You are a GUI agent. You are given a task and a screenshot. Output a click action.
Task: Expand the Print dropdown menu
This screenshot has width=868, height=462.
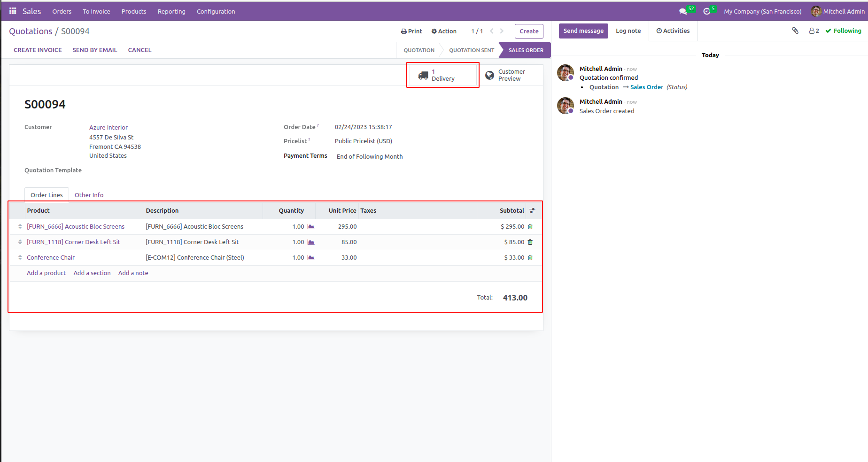click(x=411, y=31)
